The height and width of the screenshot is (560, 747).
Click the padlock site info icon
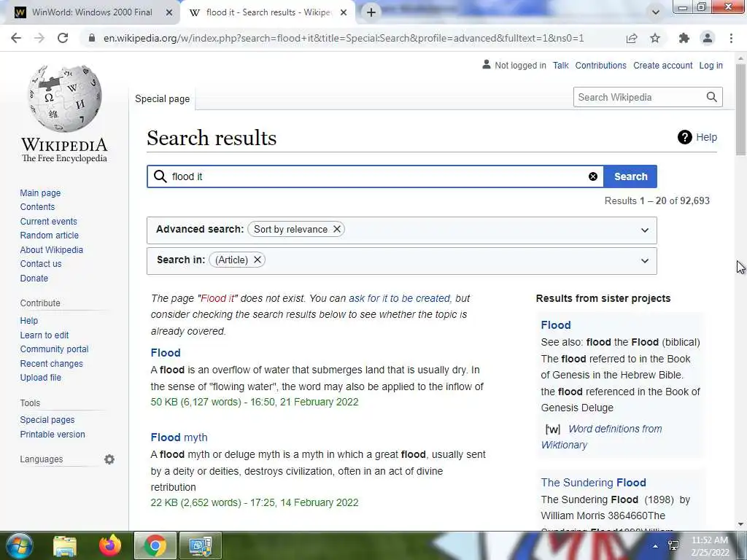[x=92, y=38]
